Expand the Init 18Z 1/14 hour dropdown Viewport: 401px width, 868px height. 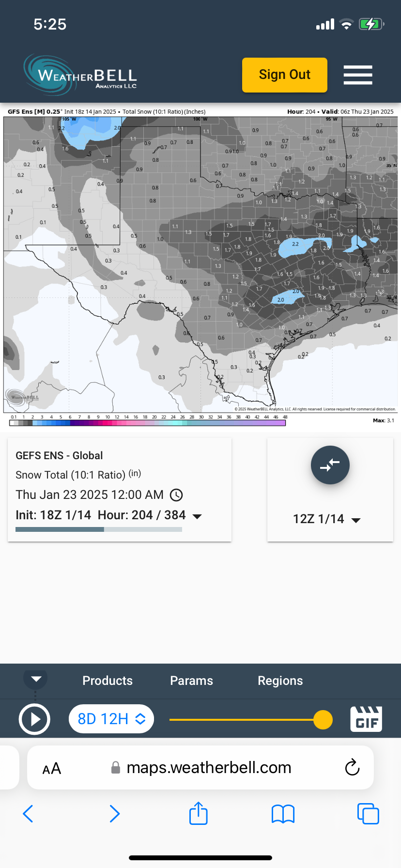coord(197,516)
